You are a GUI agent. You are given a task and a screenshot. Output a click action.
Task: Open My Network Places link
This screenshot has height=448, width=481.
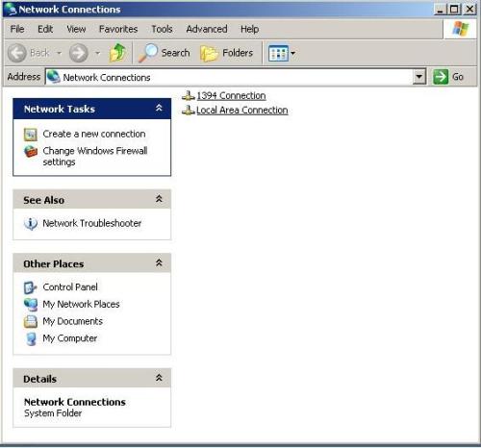pos(81,304)
